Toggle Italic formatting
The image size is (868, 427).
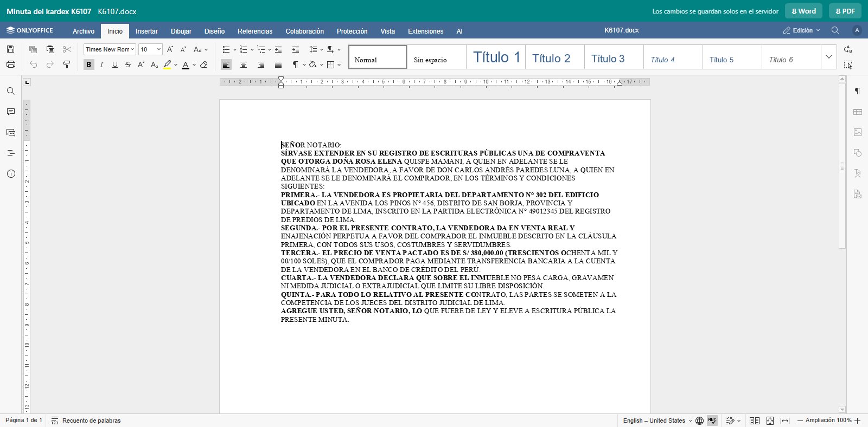[x=101, y=64]
